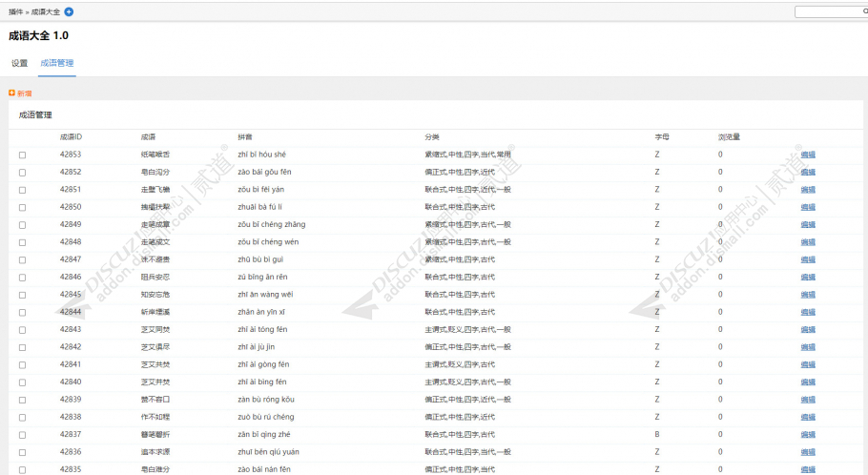Viewport: 868px width, 475px height.
Task: Click the edit link for ID 42836
Action: tap(808, 452)
